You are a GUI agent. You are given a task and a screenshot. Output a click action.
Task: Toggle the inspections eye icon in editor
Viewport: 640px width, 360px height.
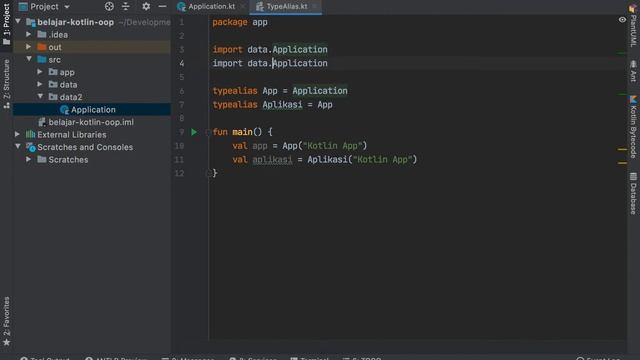622,19
